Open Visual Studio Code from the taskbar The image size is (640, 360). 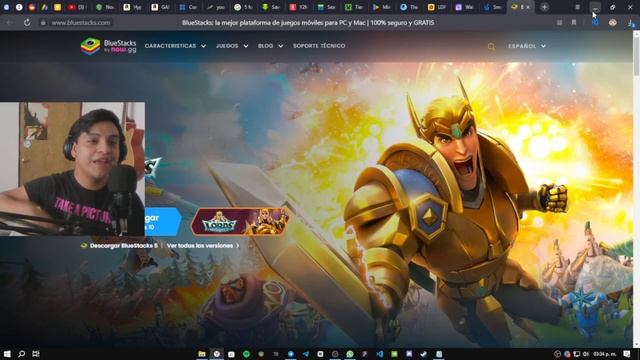point(380,354)
